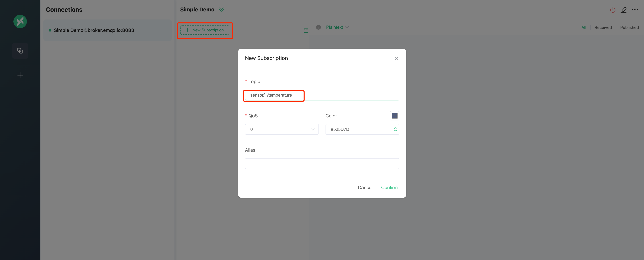
Task: Click the color swatch for subscription color
Action: click(394, 116)
